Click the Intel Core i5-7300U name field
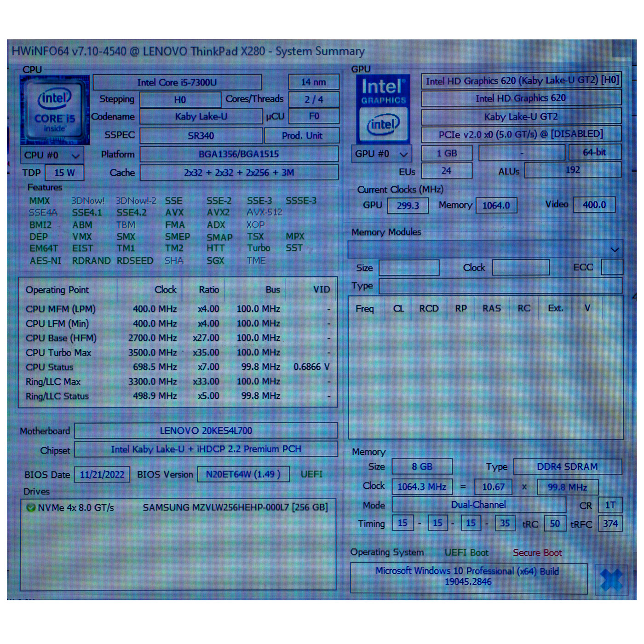The image size is (644, 644). coord(177,82)
